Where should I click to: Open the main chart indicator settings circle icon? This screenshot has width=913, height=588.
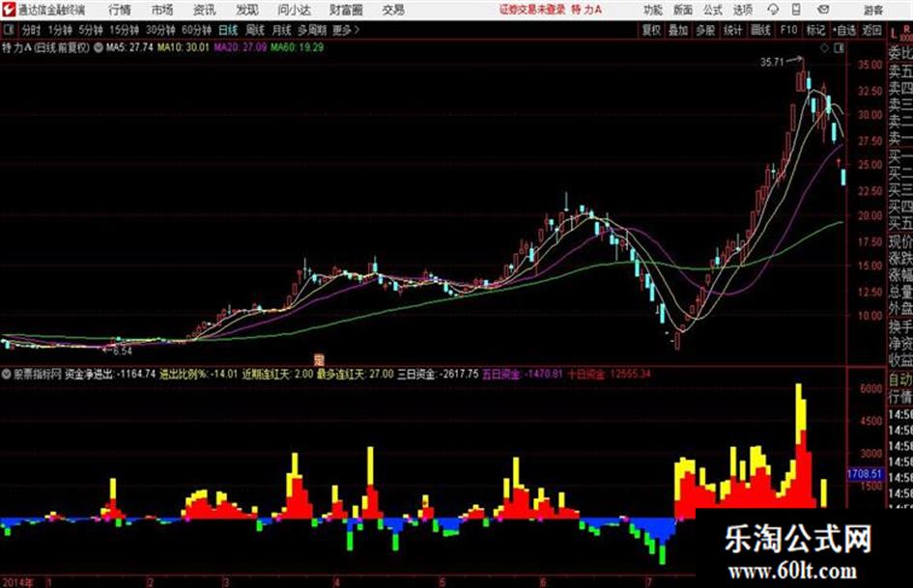[x=99, y=47]
